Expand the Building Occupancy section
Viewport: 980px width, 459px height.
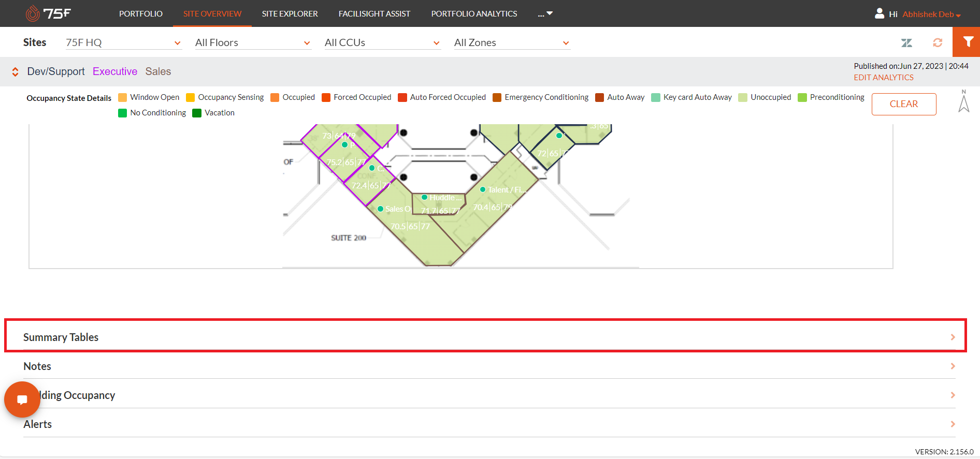click(x=489, y=395)
